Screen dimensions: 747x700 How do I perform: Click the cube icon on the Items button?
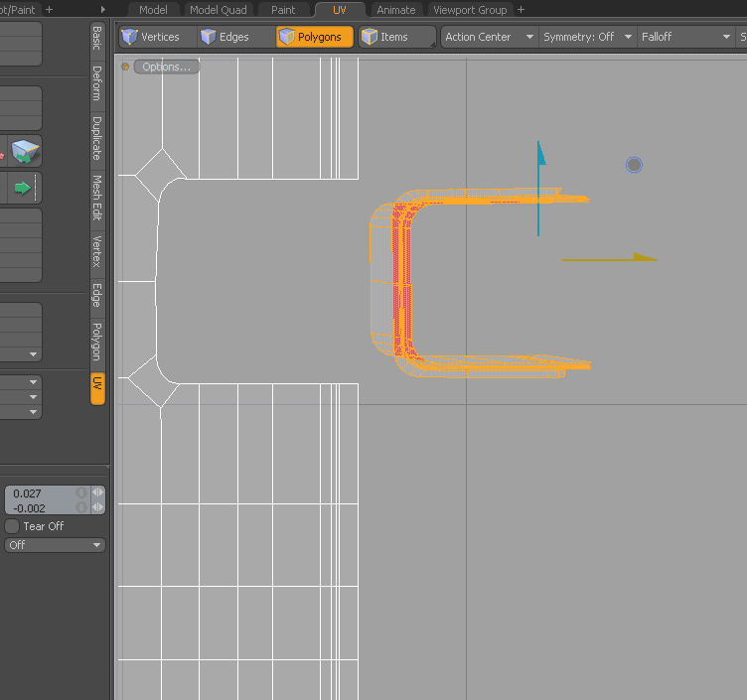point(370,37)
